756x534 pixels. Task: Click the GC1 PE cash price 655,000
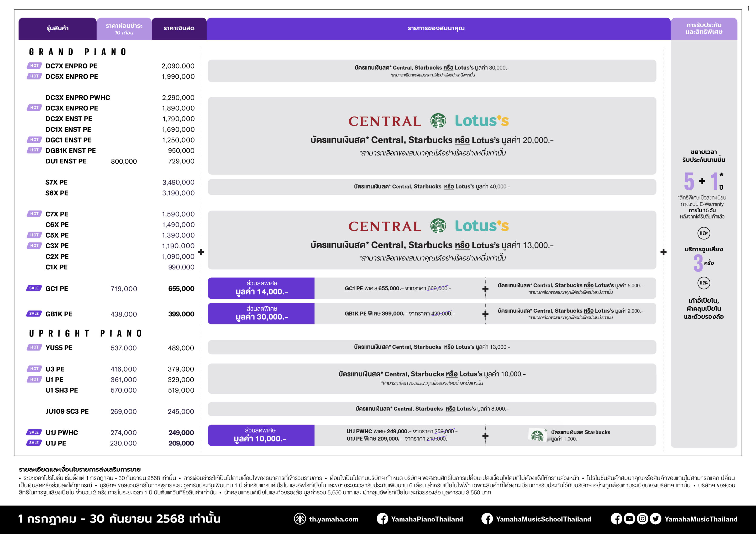point(181,289)
